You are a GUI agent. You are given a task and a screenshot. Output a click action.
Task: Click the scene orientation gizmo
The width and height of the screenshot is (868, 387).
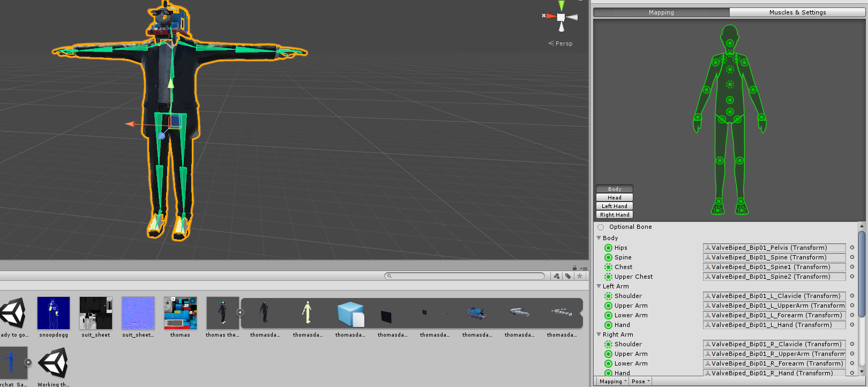[x=560, y=17]
